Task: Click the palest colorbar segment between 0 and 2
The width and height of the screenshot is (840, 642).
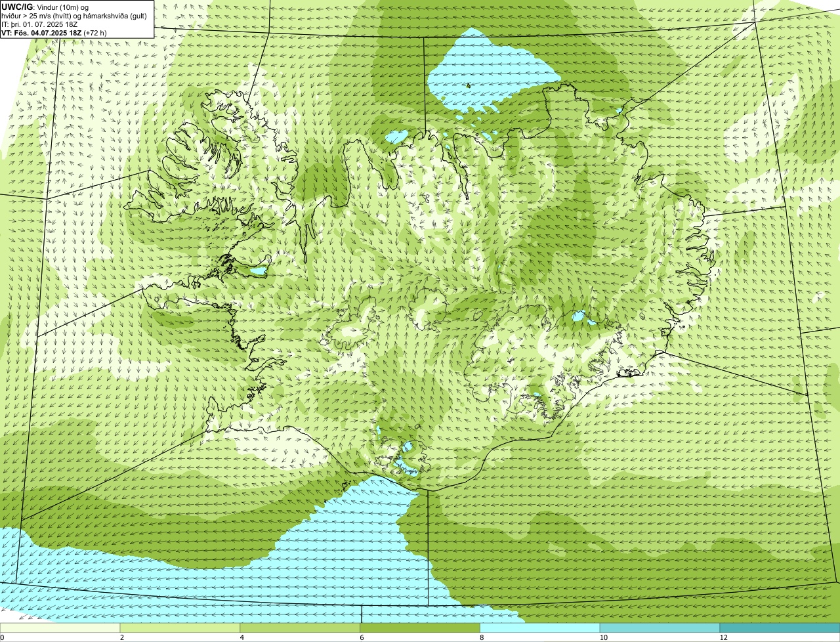Action: coord(60,628)
